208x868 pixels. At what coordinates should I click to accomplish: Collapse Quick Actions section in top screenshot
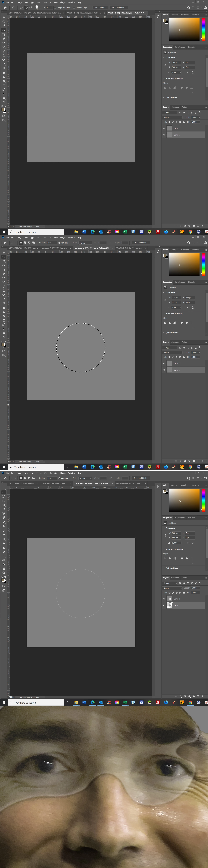(x=164, y=97)
